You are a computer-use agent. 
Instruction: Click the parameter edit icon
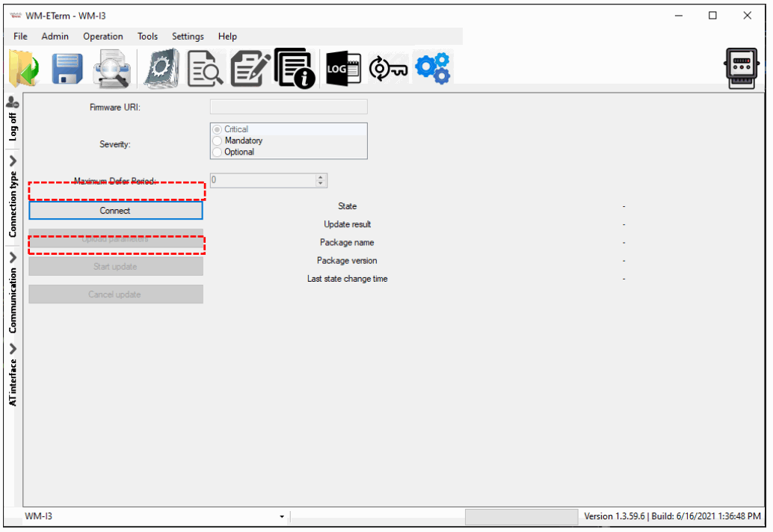(x=250, y=67)
